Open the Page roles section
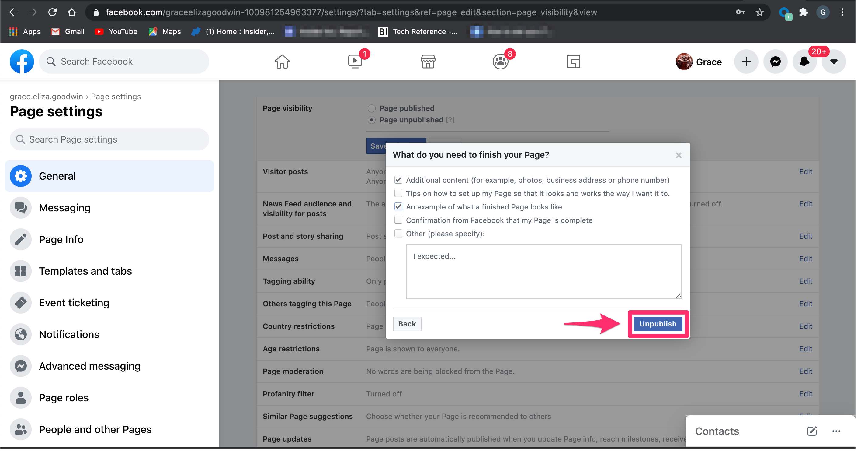The image size is (868, 461). (x=63, y=398)
